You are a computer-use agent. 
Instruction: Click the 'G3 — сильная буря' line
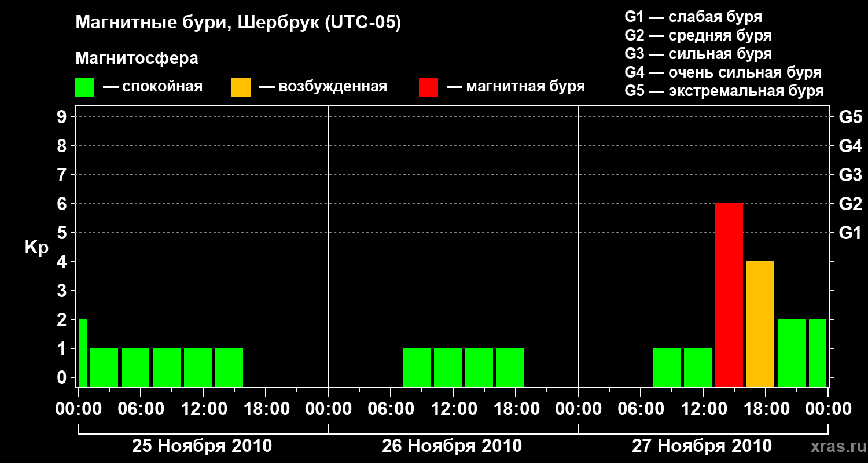click(x=698, y=54)
